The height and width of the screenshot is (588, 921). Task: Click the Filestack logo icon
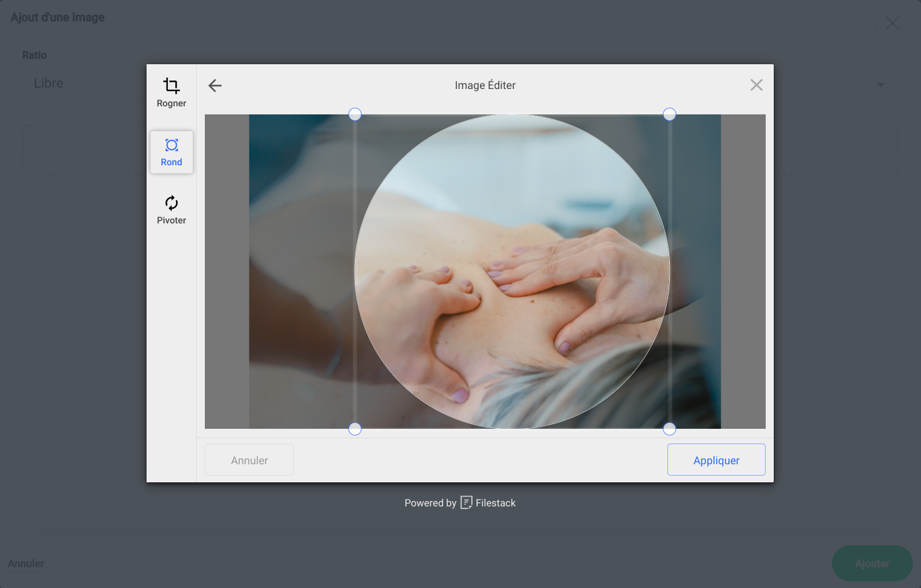pos(467,502)
